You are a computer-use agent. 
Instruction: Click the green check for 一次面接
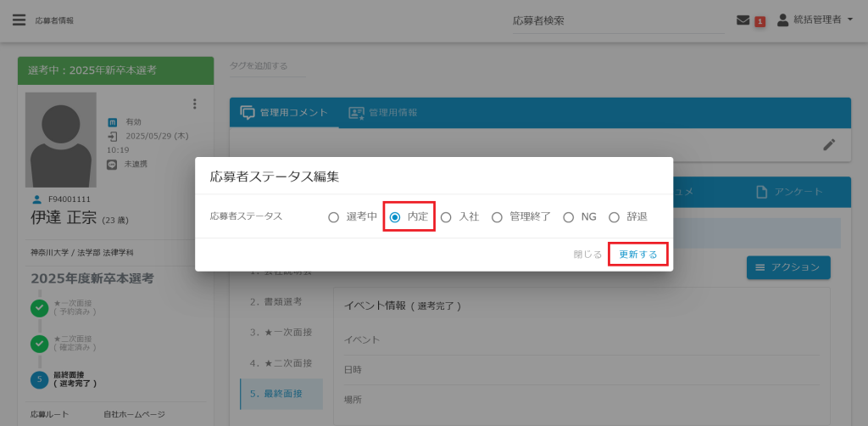pos(39,307)
